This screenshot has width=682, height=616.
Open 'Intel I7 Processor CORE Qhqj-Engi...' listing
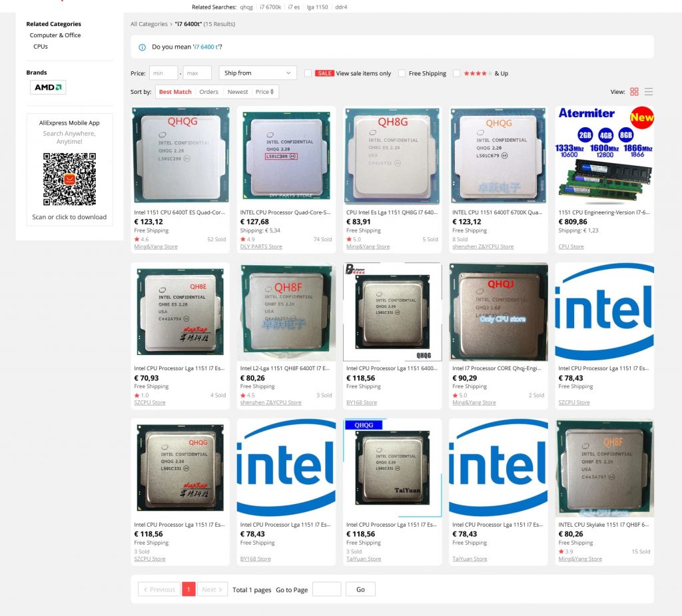[497, 368]
